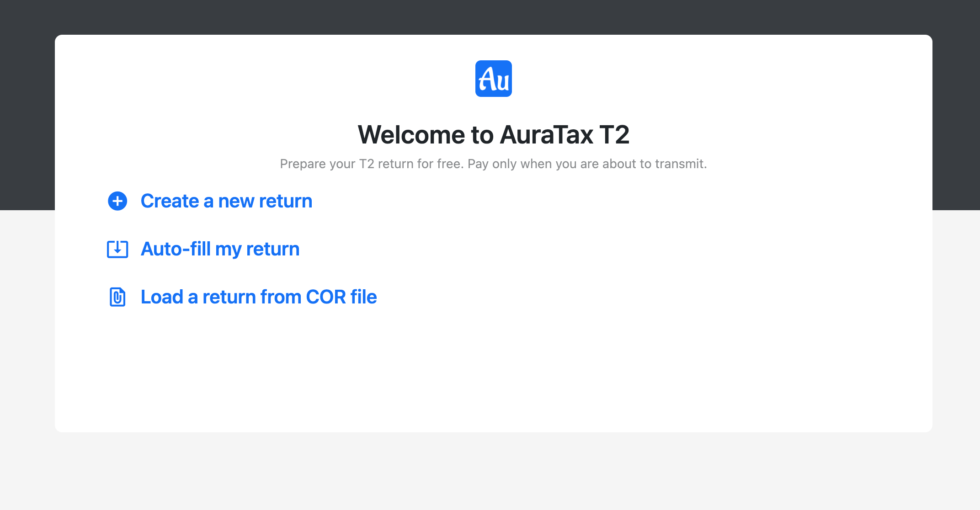
Task: Click the word 'COR' in the load link
Action: click(326, 297)
